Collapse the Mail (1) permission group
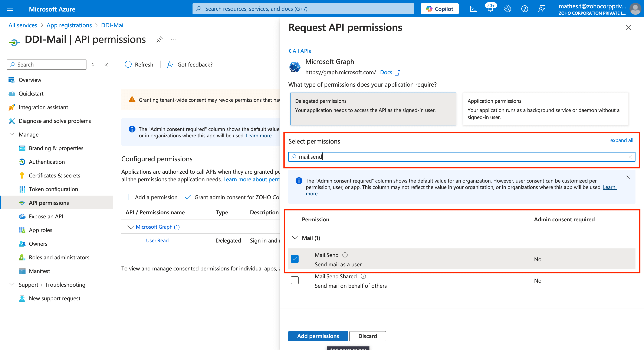644x350 pixels. 295,238
